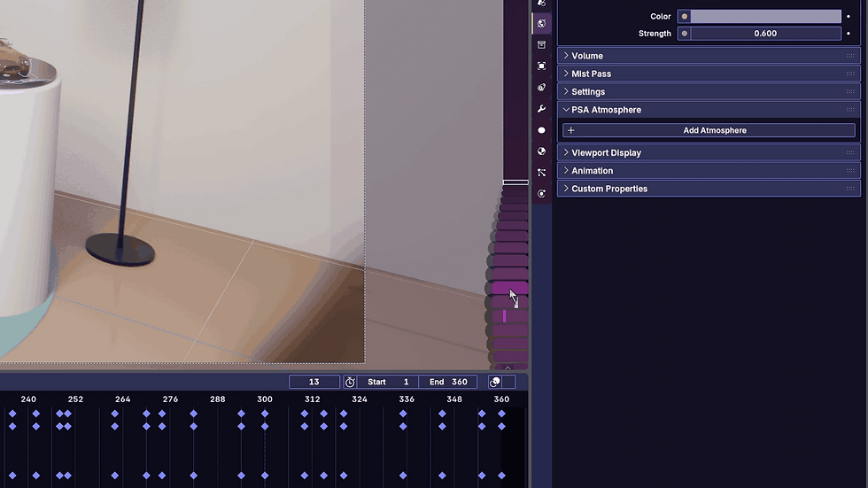Expand the Settings panel
868x488 pixels.
pos(566,91)
